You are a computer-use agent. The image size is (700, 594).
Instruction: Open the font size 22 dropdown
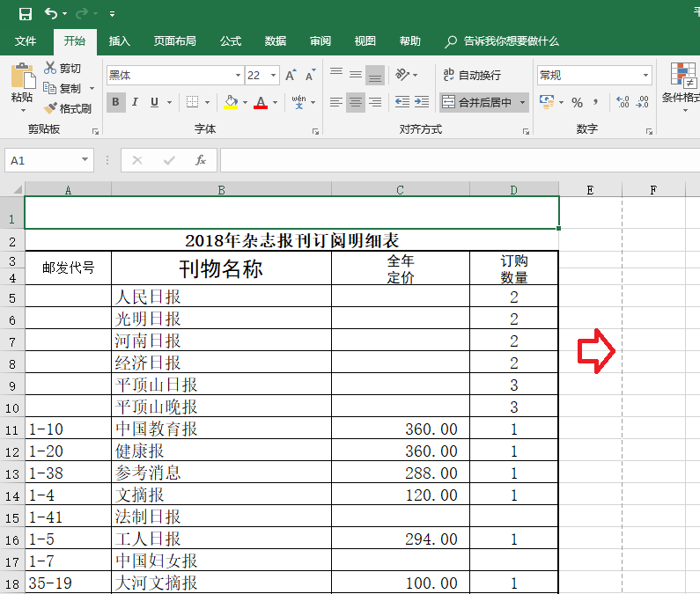pos(273,76)
